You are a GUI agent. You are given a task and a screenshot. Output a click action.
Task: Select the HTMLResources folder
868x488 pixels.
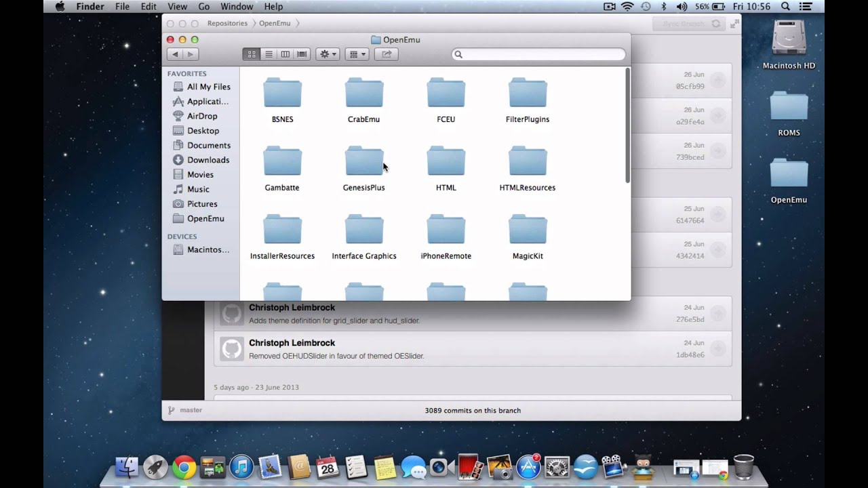click(528, 168)
